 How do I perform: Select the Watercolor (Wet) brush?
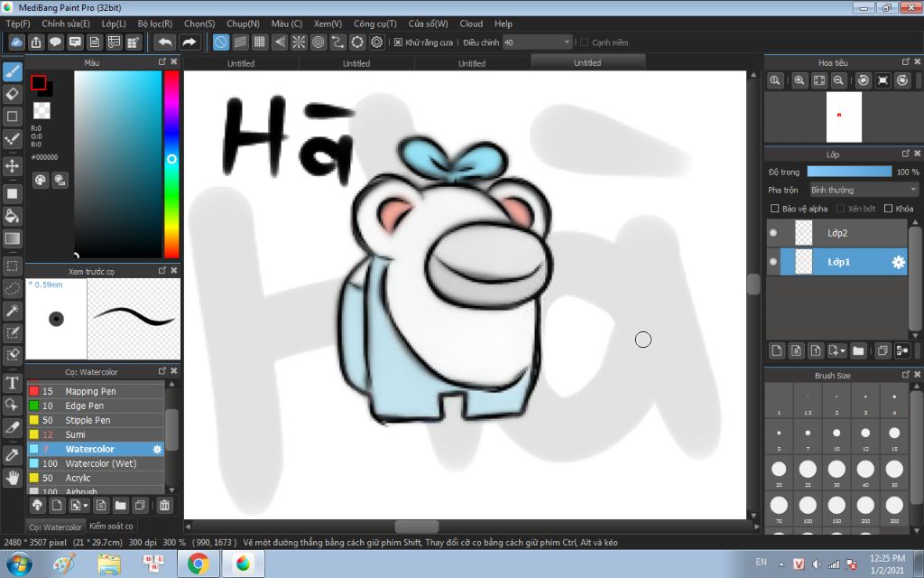coord(96,463)
